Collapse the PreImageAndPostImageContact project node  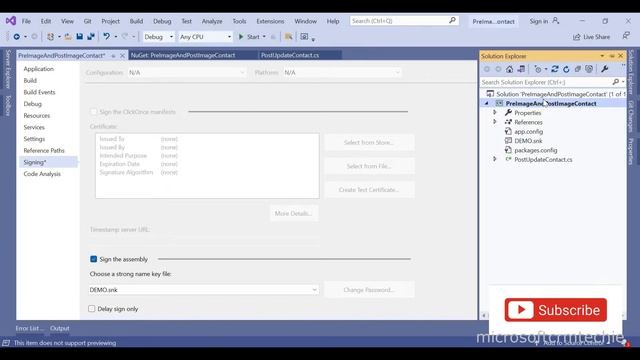click(x=487, y=104)
